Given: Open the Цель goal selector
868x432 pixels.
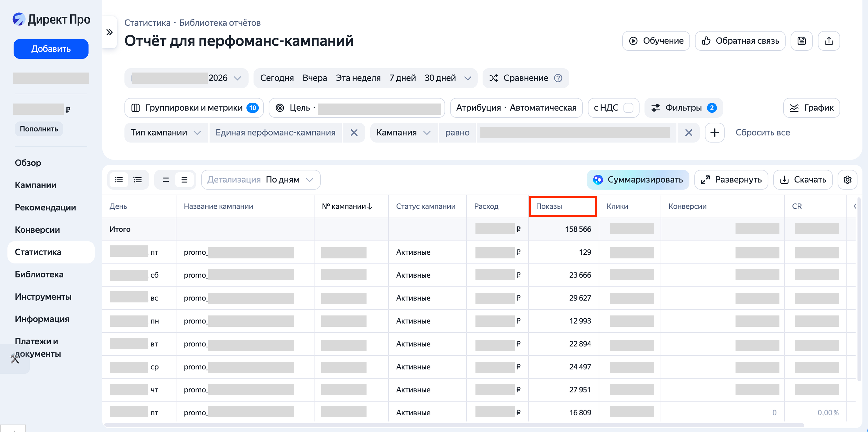Looking at the screenshot, I should tap(357, 108).
